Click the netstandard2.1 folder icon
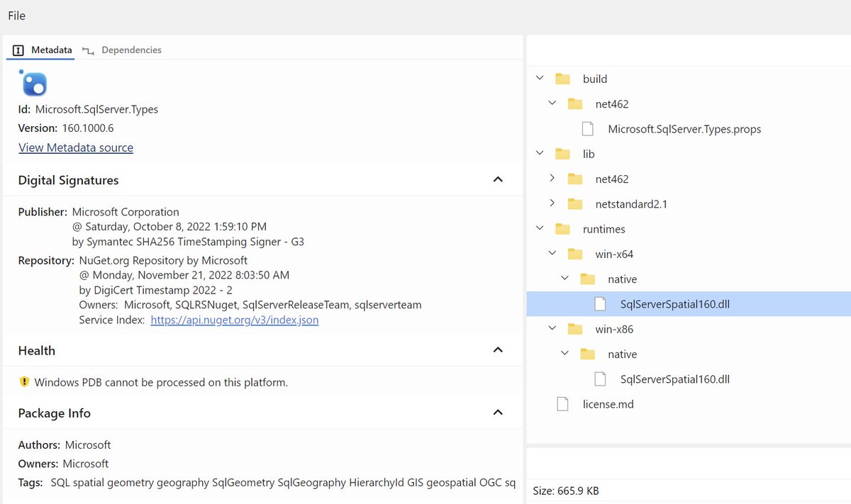Screen dimensions: 851x504 click(575, 204)
